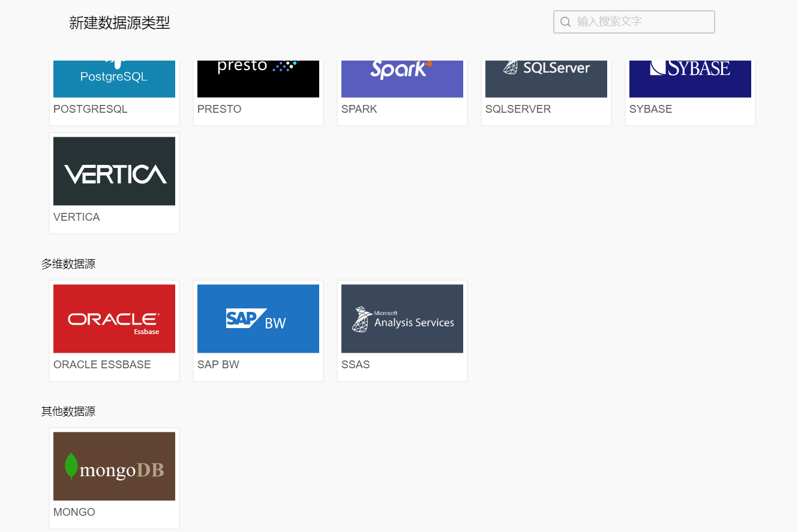Screen dimensions: 798x532
Task: Select the Oracle Essbase logo tile
Action: click(114, 318)
